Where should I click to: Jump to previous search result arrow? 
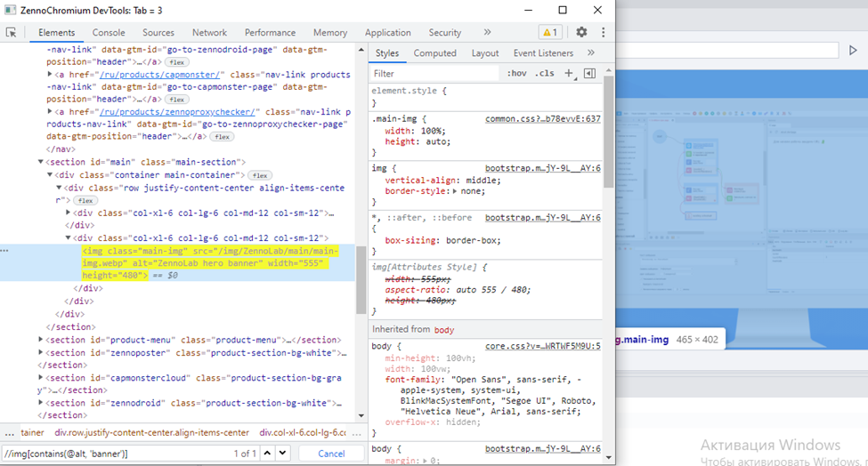(x=268, y=454)
